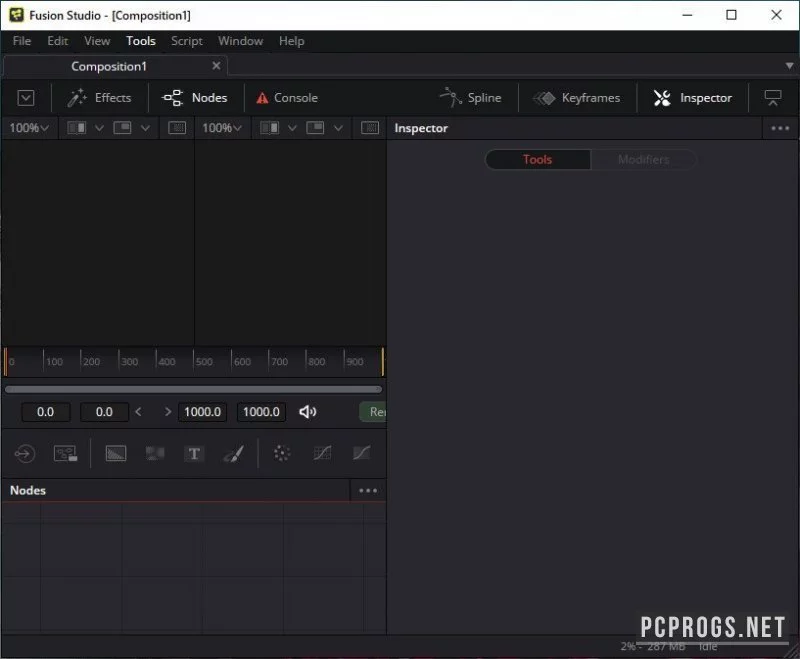Mute audio using the speaker icon
Viewport: 800px width, 659px height.
(308, 412)
